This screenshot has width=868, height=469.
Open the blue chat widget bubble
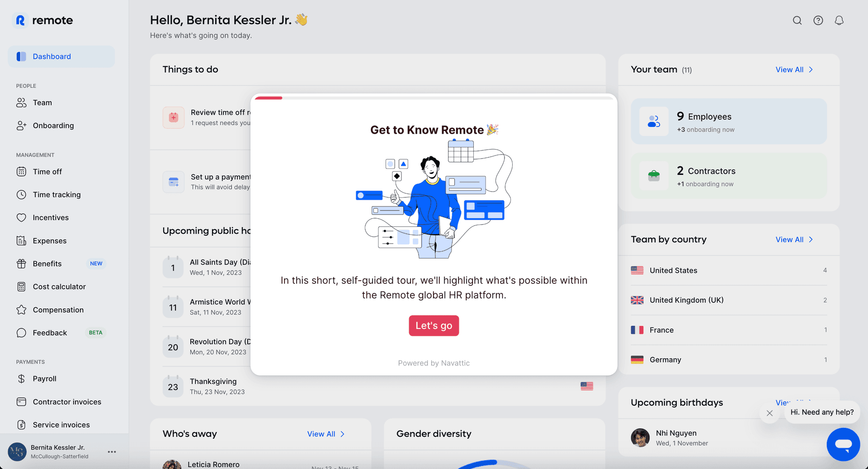coord(843,444)
